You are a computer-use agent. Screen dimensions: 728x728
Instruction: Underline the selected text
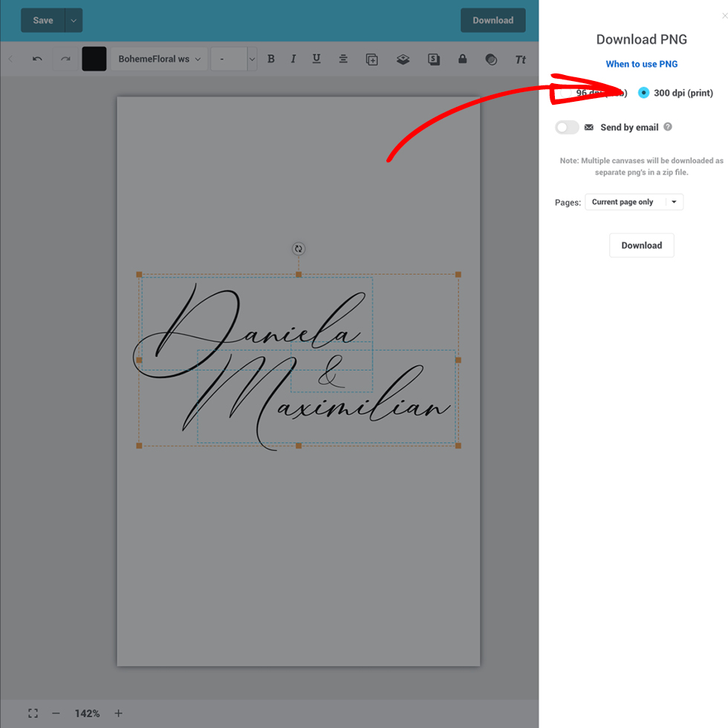[316, 59]
